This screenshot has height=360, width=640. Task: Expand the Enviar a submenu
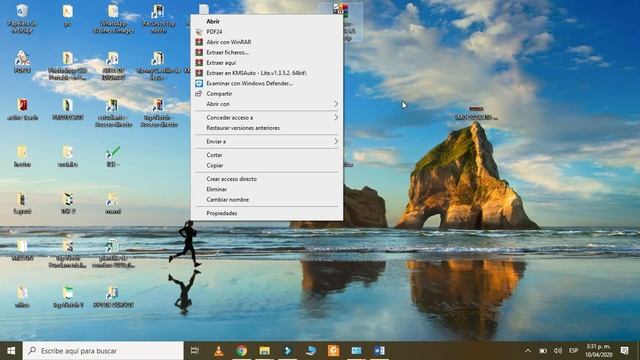tap(267, 142)
